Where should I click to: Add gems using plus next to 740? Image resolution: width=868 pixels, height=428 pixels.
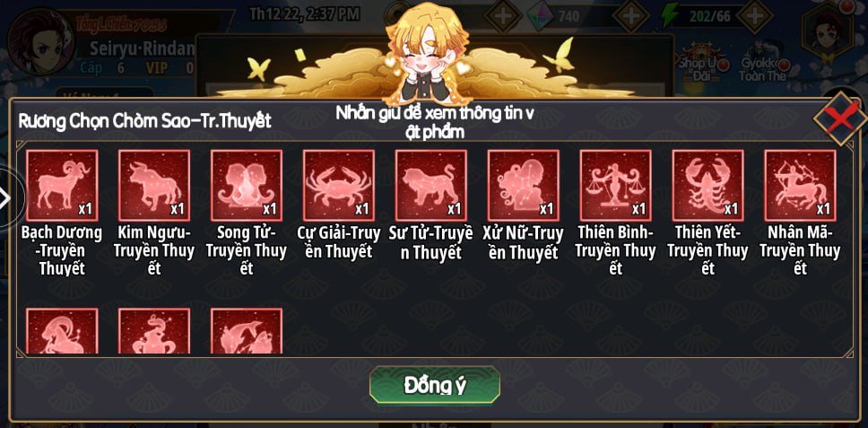(x=630, y=15)
